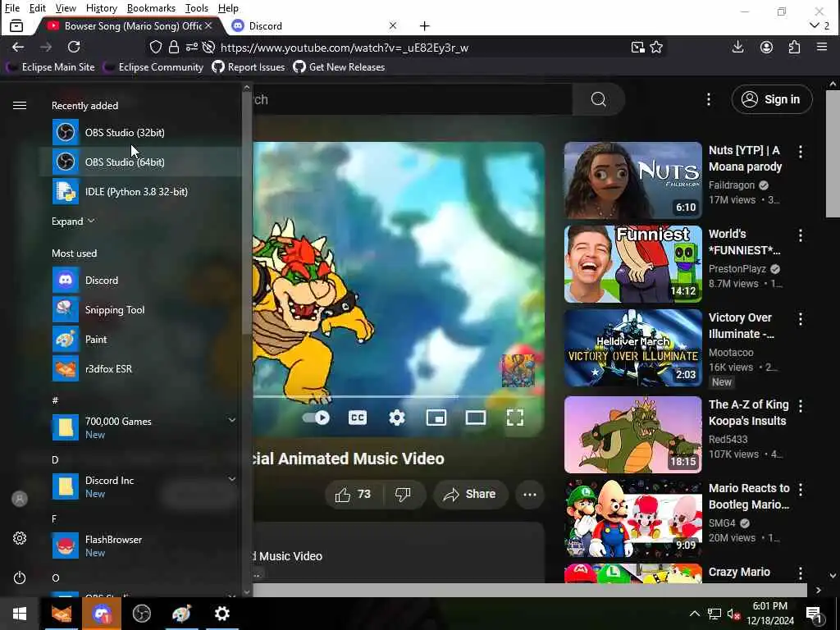
Task: Open FlashBrowser from app list
Action: [140, 546]
